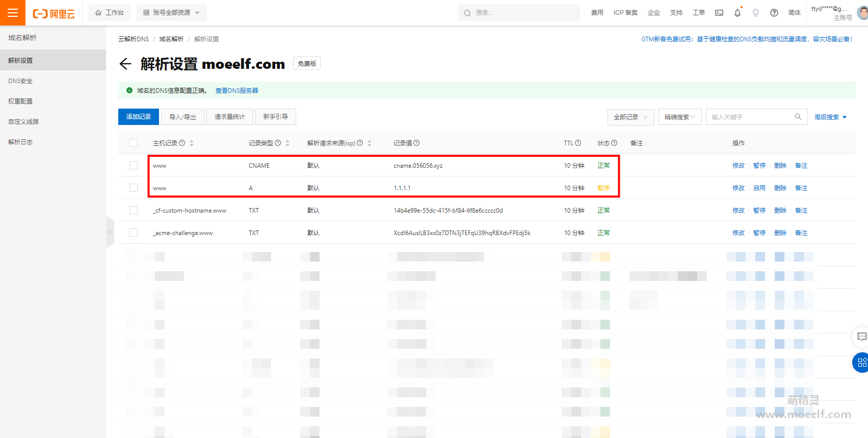This screenshot has height=438, width=868.
Task: Open the 费用 top menu
Action: 597,13
